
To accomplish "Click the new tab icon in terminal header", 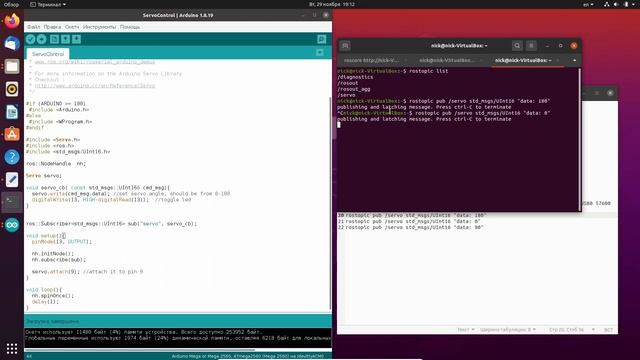I will (345, 46).
